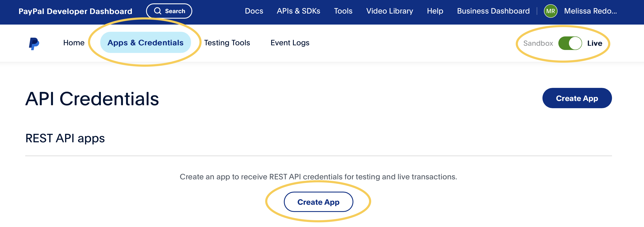Open the Event Logs tab

click(x=290, y=43)
